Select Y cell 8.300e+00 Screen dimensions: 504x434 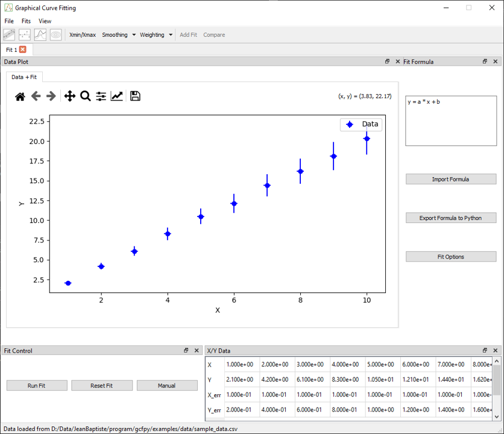point(347,380)
